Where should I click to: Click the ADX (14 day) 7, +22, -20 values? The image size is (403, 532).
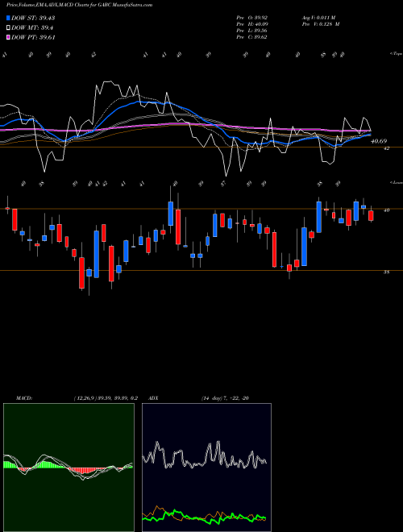(x=225, y=398)
